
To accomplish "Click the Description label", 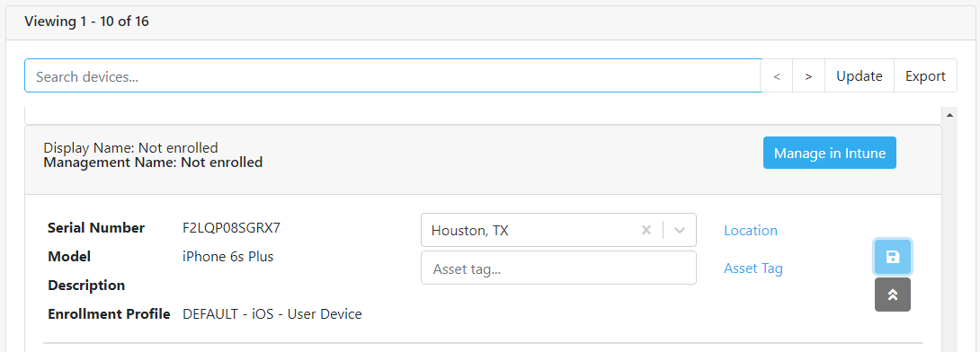I will [x=86, y=286].
